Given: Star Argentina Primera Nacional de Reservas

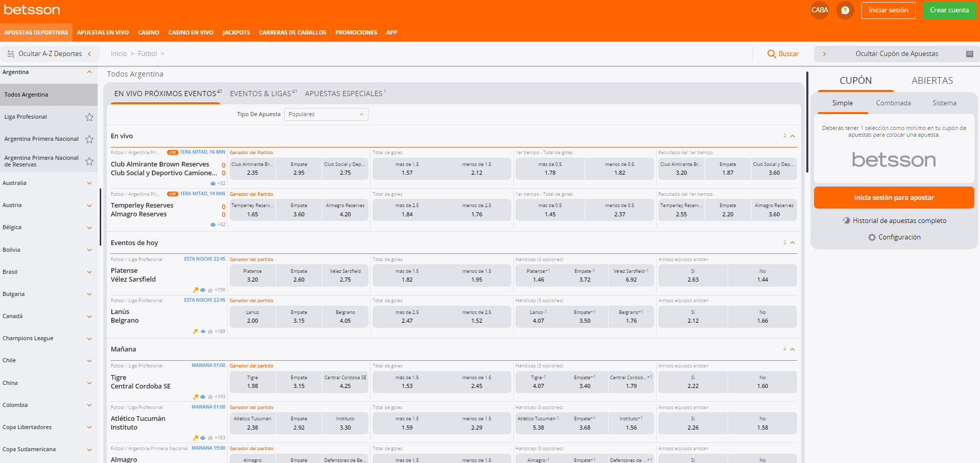Looking at the screenshot, I should (x=89, y=161).
